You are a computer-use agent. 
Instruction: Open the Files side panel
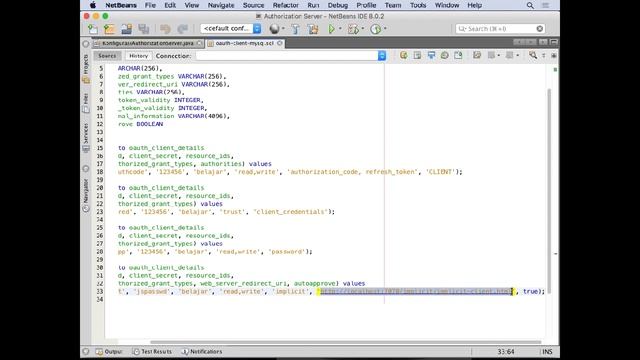tap(86, 103)
